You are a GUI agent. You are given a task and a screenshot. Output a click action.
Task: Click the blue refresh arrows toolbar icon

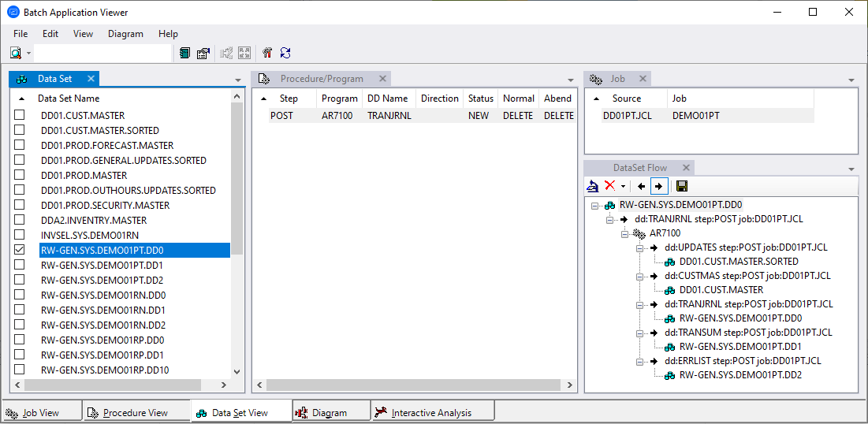click(285, 54)
